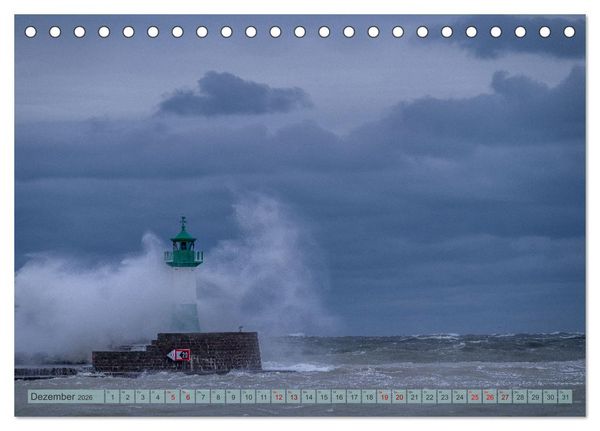
Task: Click day 30 in the calendar strip
Action: coord(551,397)
